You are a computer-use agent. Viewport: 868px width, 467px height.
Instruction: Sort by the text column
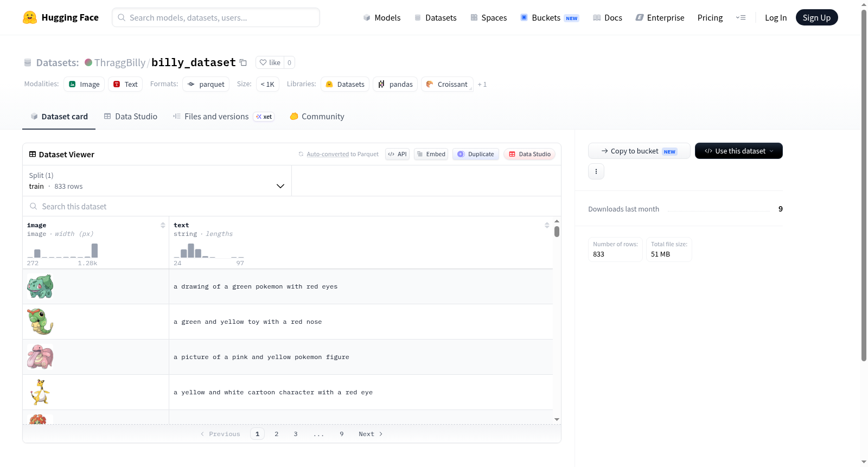tap(547, 225)
